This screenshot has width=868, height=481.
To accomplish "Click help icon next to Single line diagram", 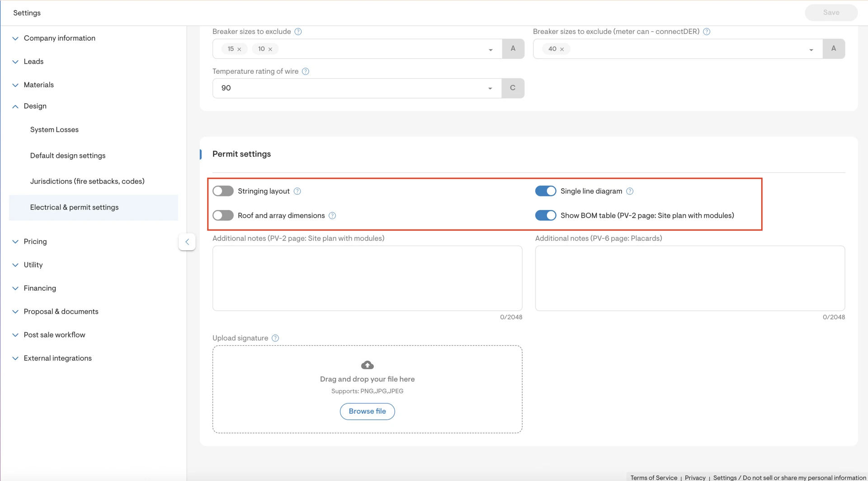I will click(x=630, y=191).
